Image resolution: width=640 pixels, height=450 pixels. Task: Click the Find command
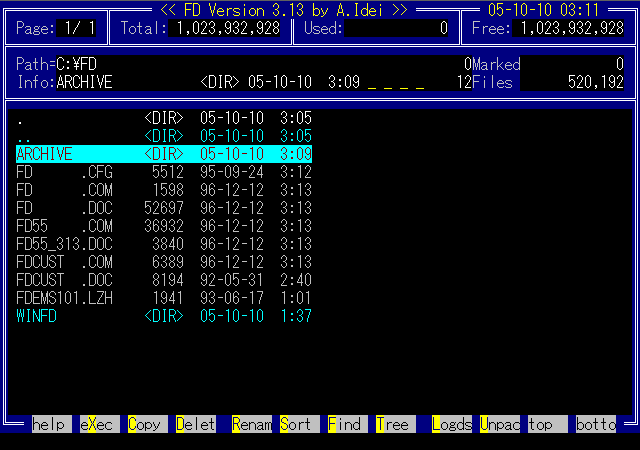click(x=348, y=424)
